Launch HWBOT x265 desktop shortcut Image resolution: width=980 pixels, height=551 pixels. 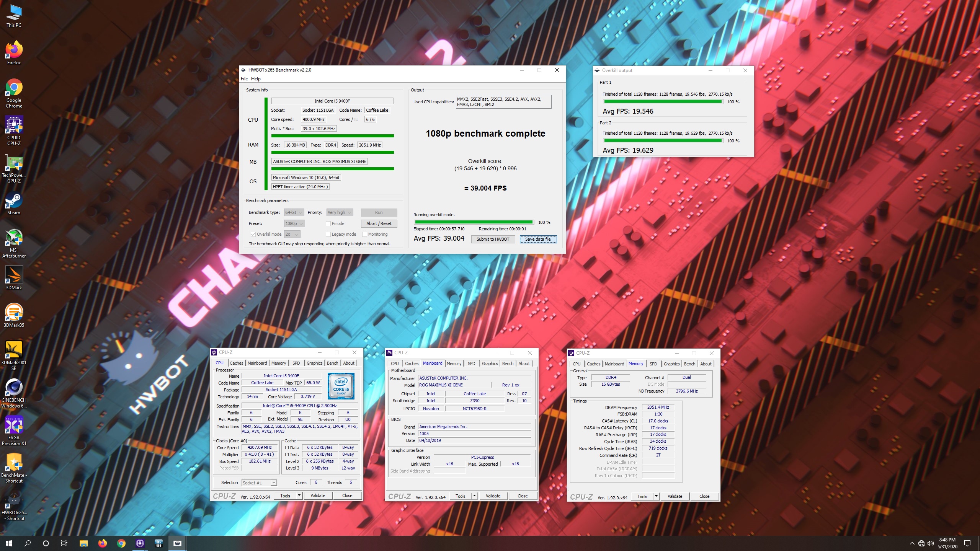pyautogui.click(x=14, y=505)
